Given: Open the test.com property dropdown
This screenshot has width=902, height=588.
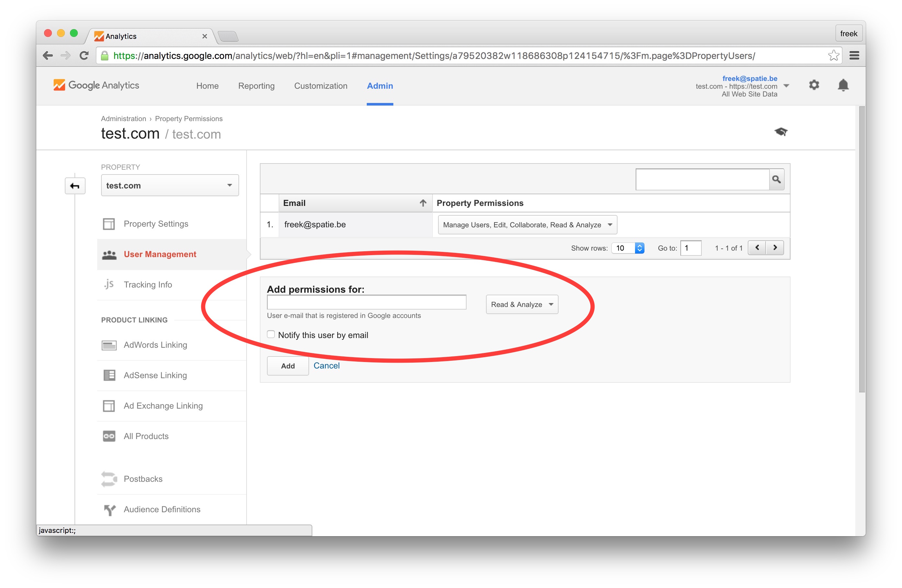Looking at the screenshot, I should click(x=169, y=185).
